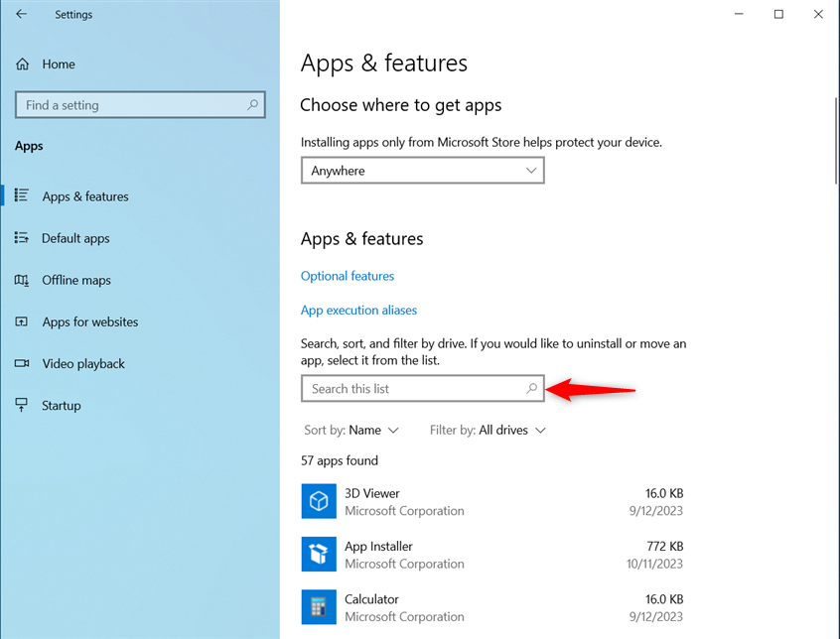Click the magnifier in Find a setting

(252, 105)
